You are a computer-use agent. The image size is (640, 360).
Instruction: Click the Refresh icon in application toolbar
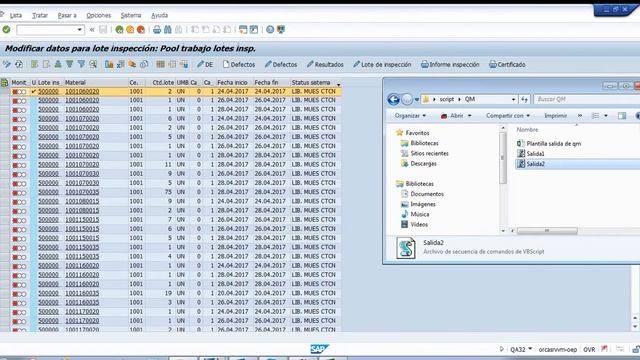point(19,64)
